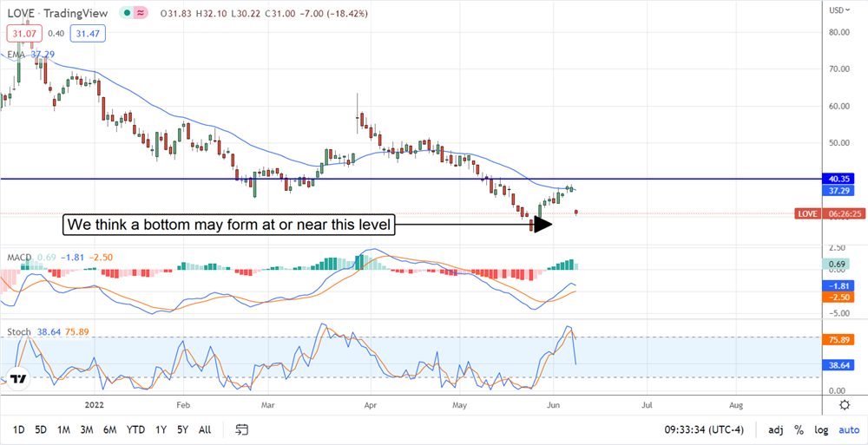Open chart settings gear icon

click(x=845, y=404)
